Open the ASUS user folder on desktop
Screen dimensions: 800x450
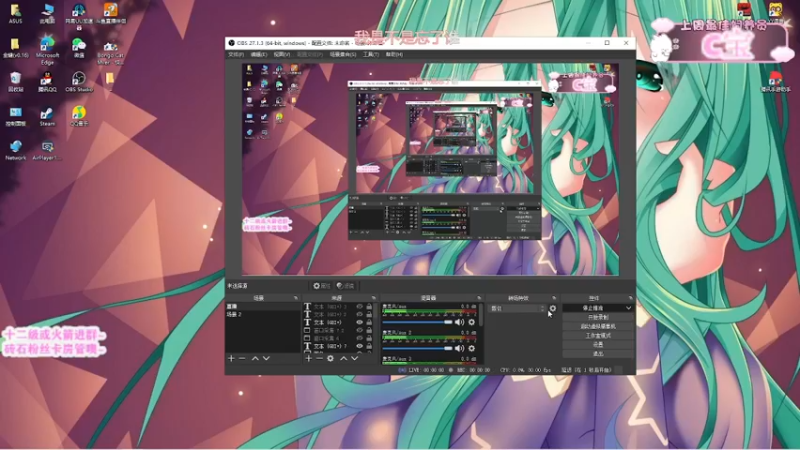tap(15, 14)
